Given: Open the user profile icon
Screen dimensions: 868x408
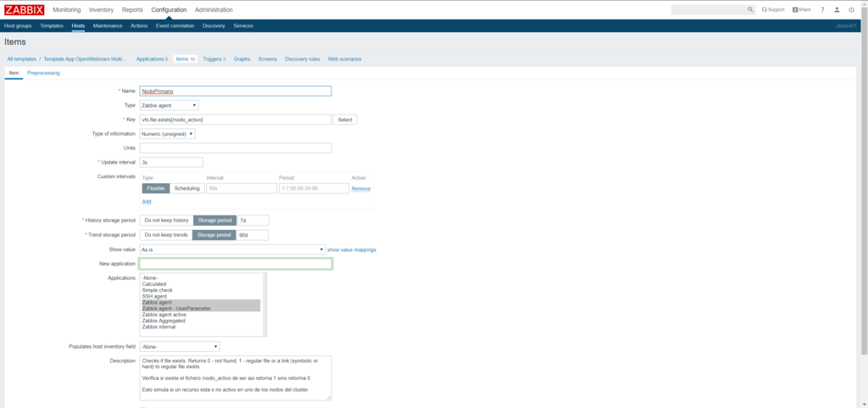Looking at the screenshot, I should click(x=837, y=9).
